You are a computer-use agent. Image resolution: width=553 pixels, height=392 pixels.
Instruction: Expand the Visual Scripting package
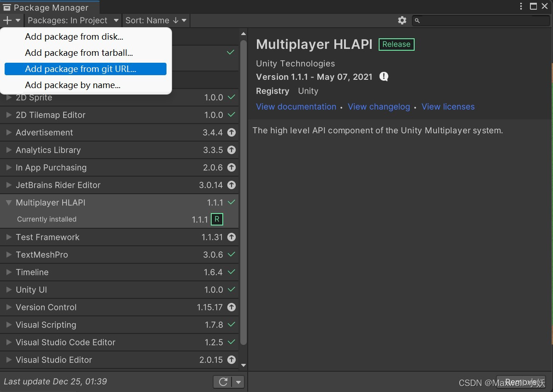click(x=9, y=325)
